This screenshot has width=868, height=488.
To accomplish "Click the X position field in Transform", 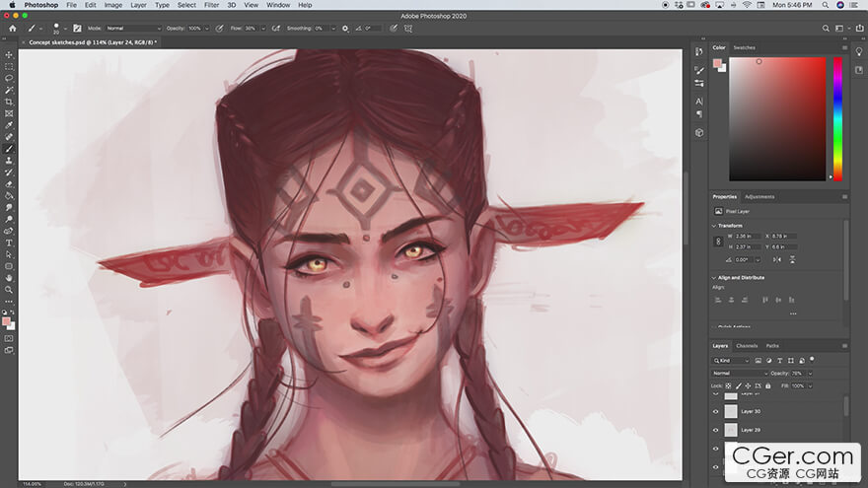I will pos(784,237).
